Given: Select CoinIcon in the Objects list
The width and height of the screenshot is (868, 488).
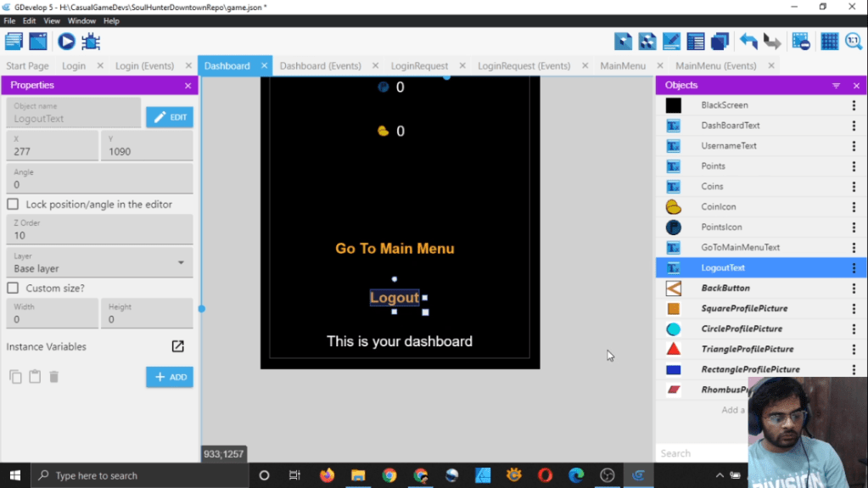Looking at the screenshot, I should tap(719, 207).
